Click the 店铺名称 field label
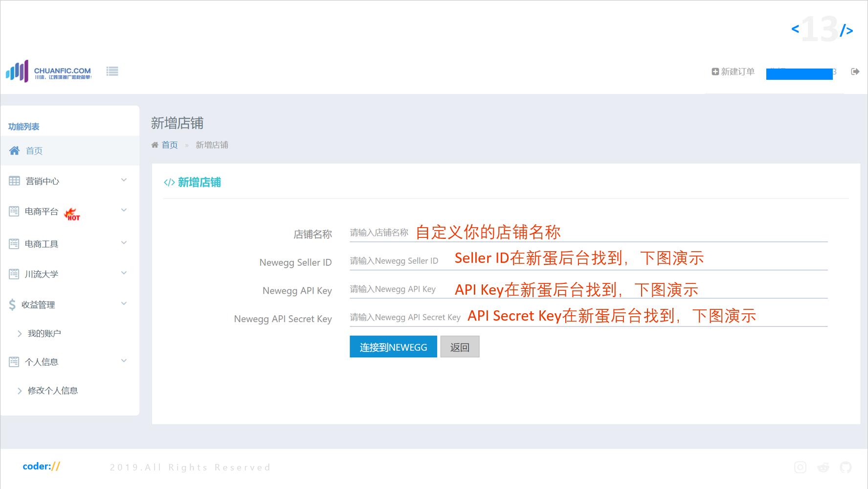Image resolution: width=868 pixels, height=489 pixels. pyautogui.click(x=312, y=234)
